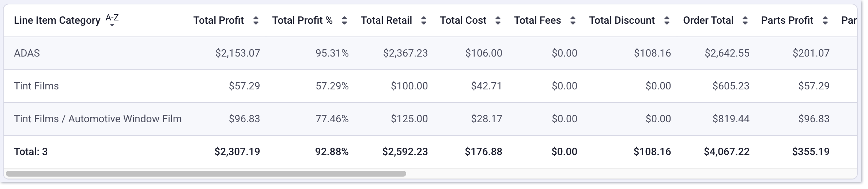Click the Total Profit % header label
Screen dimensions: 868x189
(302, 20)
